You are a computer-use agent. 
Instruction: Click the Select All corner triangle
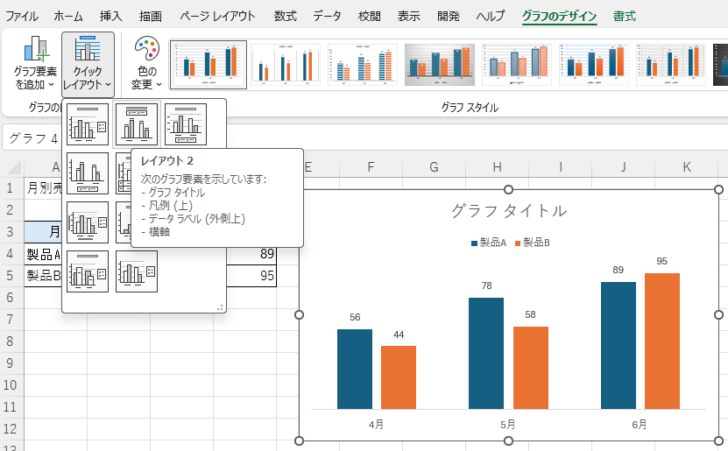(x=13, y=167)
